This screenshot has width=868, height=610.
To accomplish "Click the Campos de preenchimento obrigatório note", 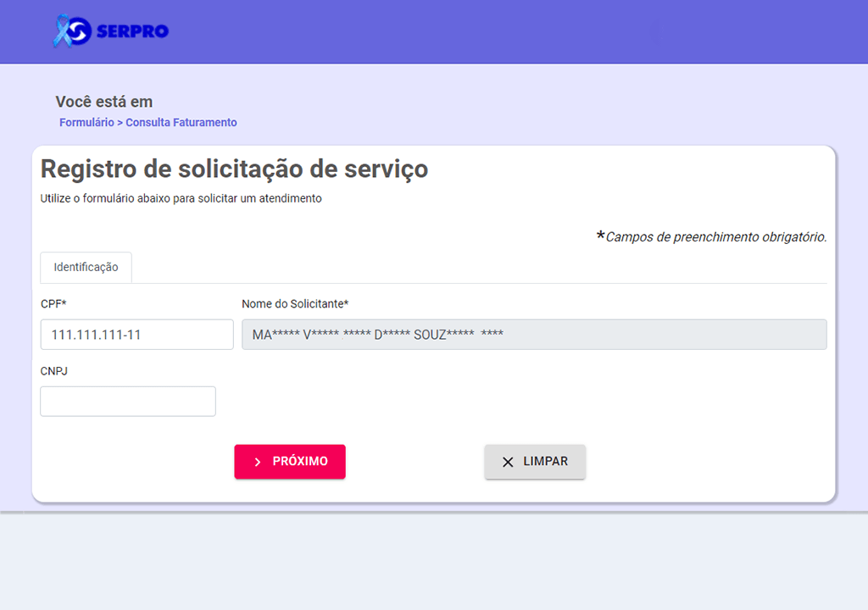I will click(x=715, y=237).
